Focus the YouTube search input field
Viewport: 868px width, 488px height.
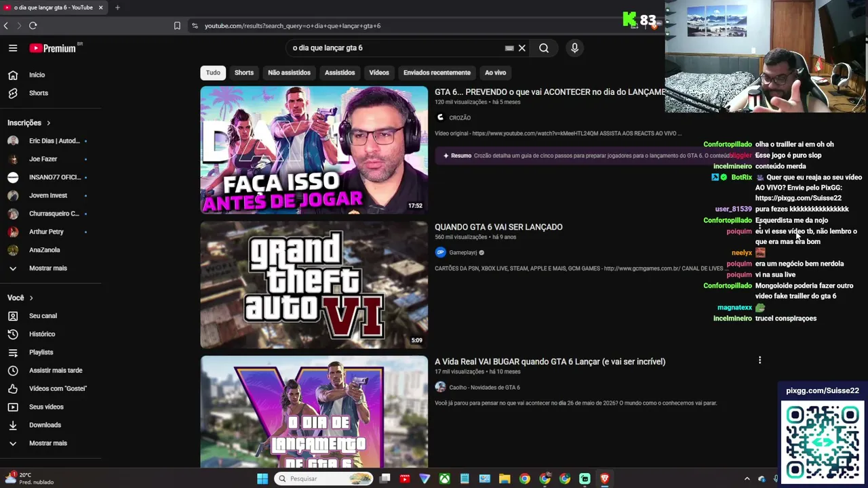[397, 48]
